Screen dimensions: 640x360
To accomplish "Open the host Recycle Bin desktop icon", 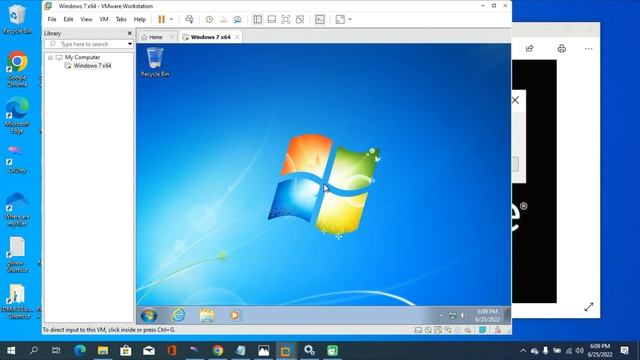I will pyautogui.click(x=17, y=19).
